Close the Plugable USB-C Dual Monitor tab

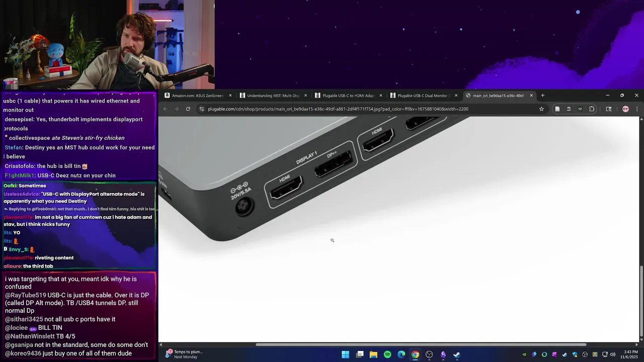click(456, 96)
